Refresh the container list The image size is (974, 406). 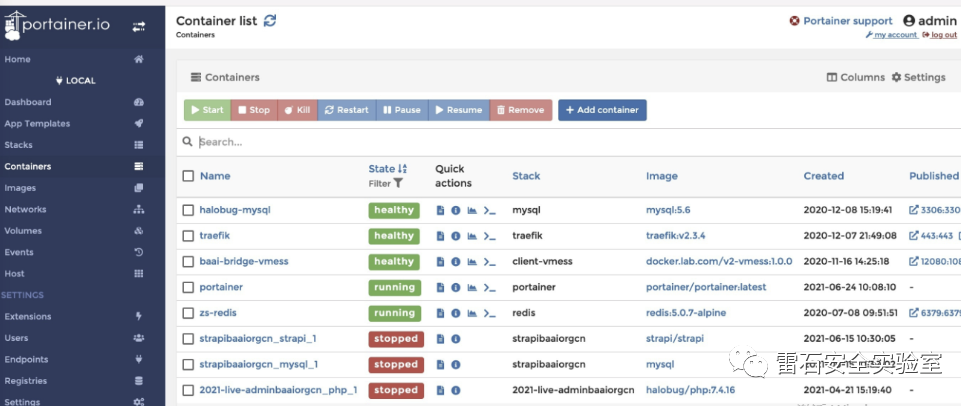click(270, 20)
